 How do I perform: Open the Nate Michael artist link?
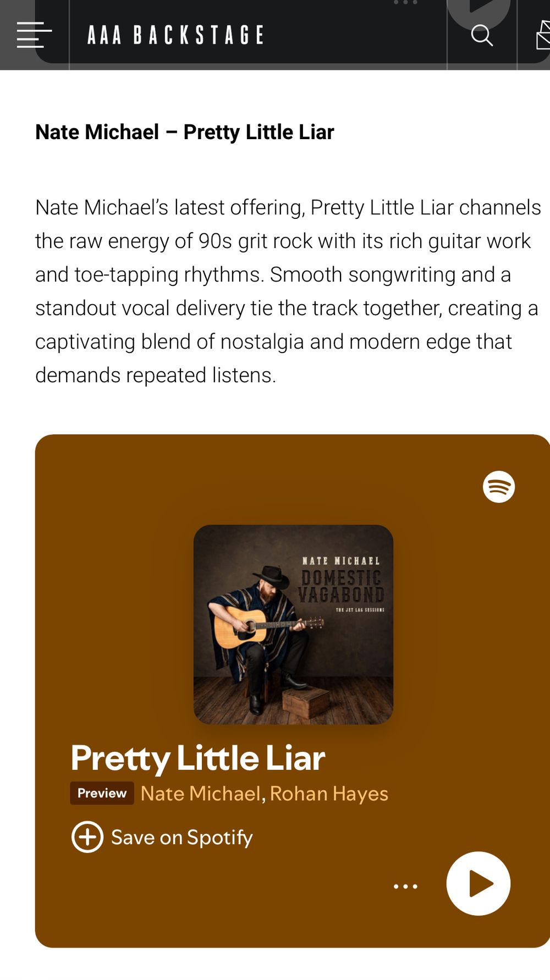[x=200, y=794]
